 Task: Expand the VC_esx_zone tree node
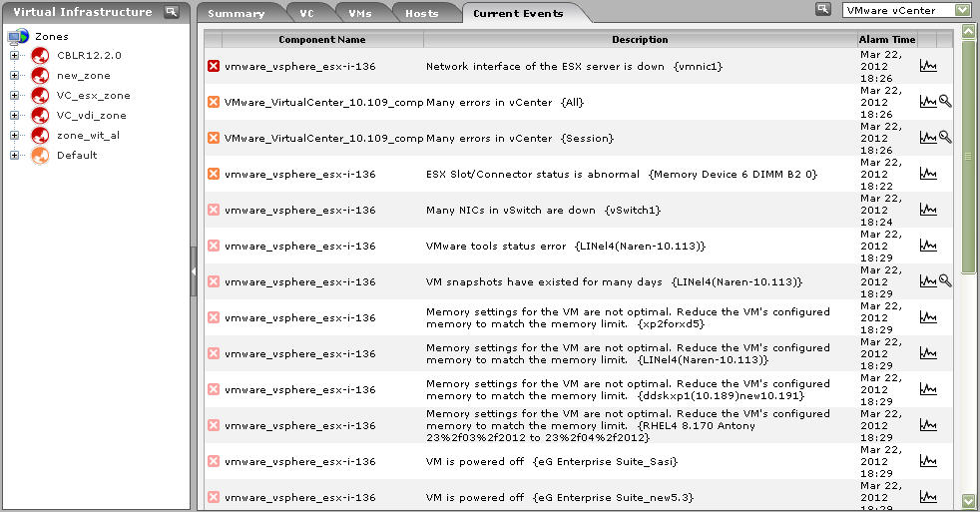tap(14, 96)
